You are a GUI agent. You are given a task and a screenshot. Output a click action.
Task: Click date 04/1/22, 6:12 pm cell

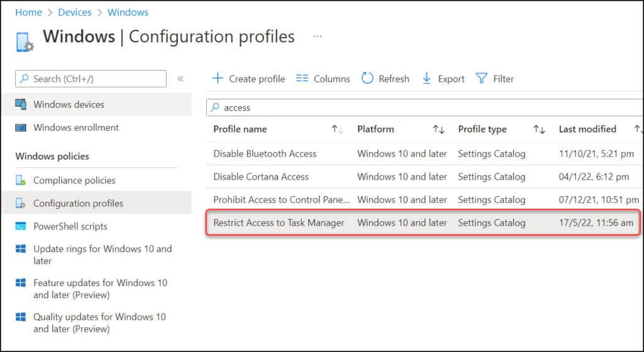pos(594,177)
